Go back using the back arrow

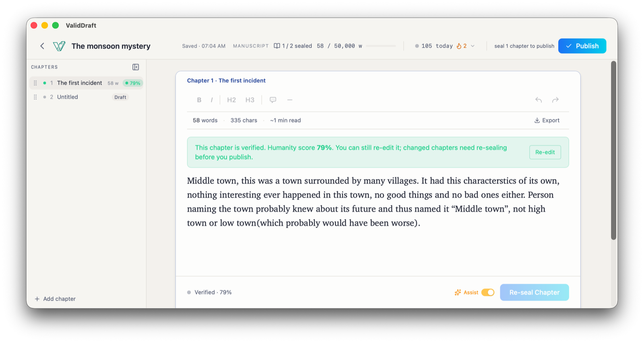pyautogui.click(x=42, y=46)
